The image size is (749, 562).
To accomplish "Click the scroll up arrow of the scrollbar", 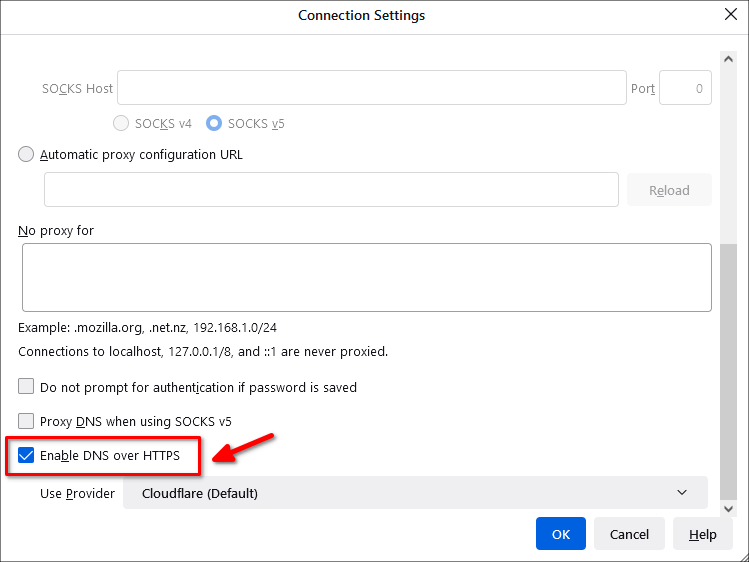I will tap(728, 59).
